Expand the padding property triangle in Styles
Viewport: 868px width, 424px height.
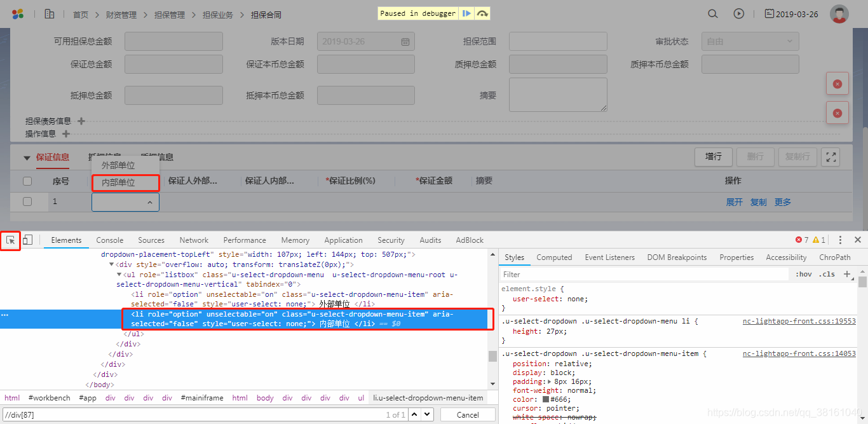550,381
